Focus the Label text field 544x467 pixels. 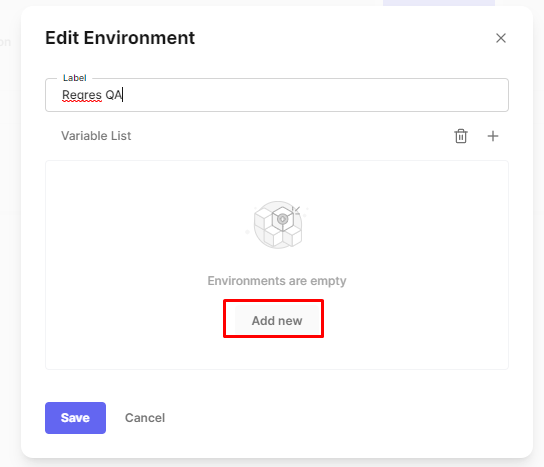tap(277, 95)
